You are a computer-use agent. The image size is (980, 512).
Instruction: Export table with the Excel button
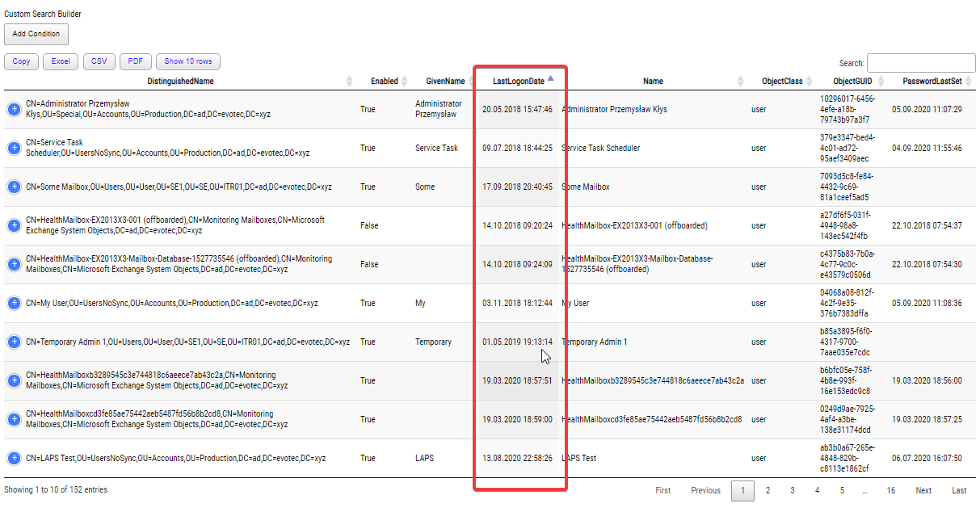pos(61,61)
